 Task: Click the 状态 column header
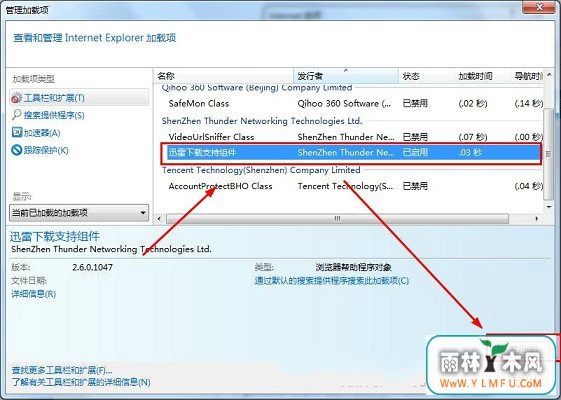click(x=426, y=76)
